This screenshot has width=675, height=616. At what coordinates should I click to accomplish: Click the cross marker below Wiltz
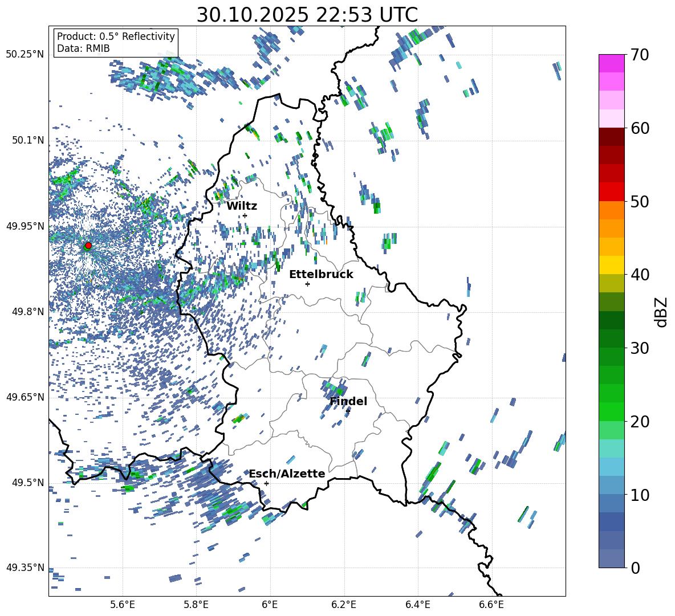245,215
